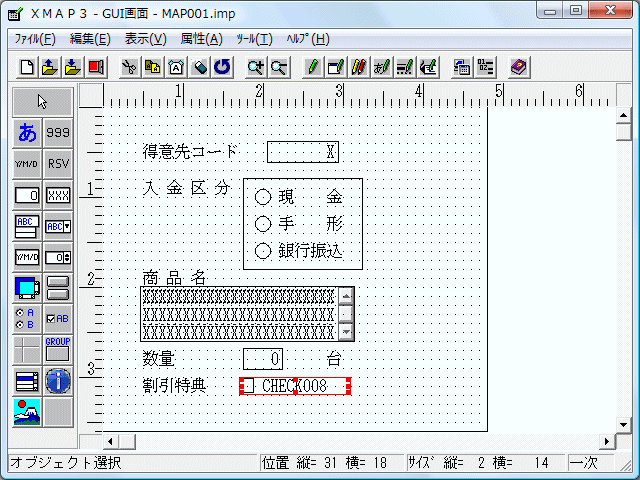The width and height of the screenshot is (640, 480).
Task: Open the ヘルプ(H) menu
Action: (308, 39)
